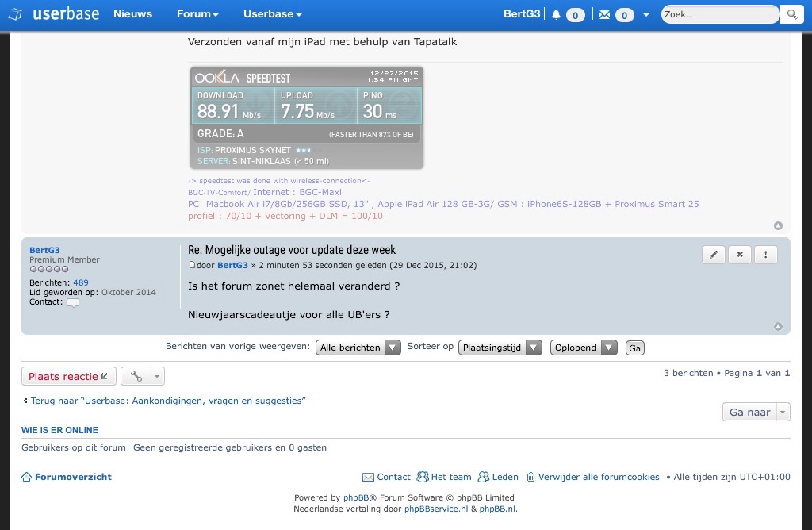Report the post with exclamation icon
Viewport: 812px width, 530px height.
pos(765,255)
